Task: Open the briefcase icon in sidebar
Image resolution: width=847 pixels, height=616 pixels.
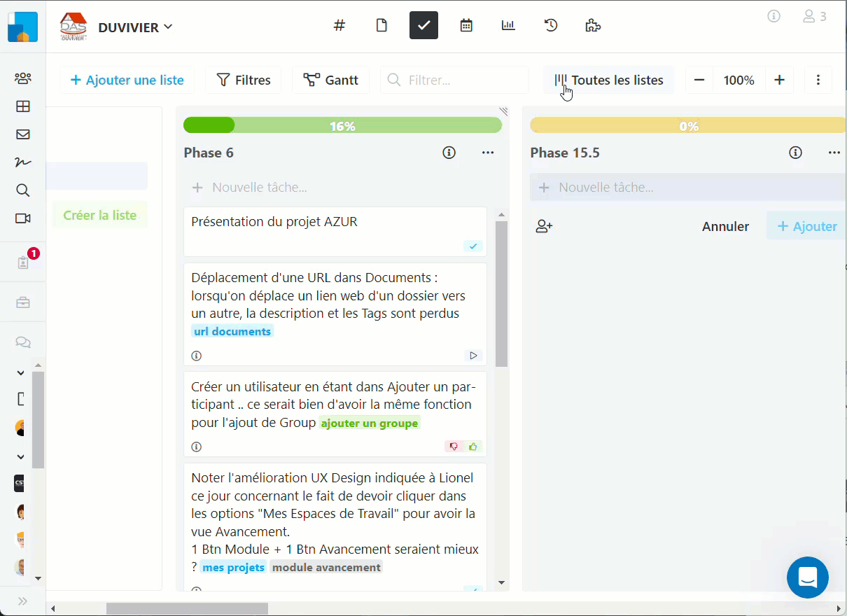Action: 22,302
